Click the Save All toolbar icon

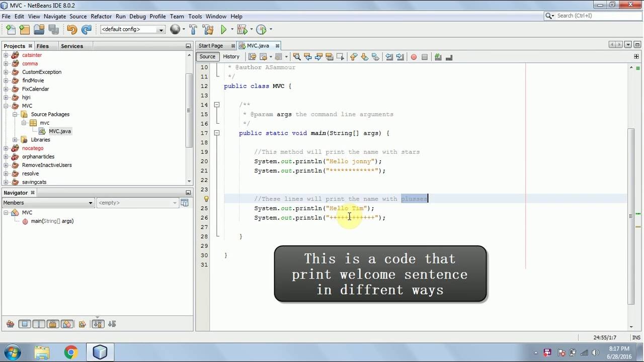point(53,30)
